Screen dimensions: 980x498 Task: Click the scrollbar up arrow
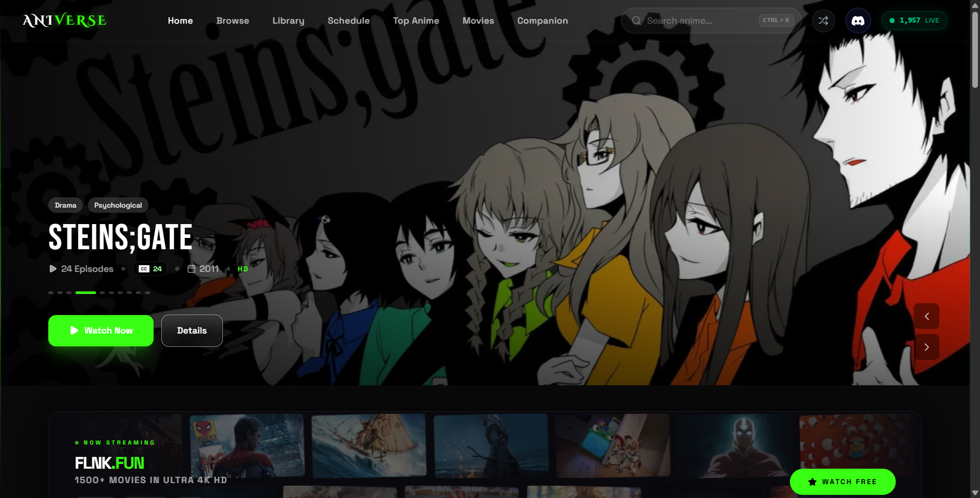(x=975, y=5)
